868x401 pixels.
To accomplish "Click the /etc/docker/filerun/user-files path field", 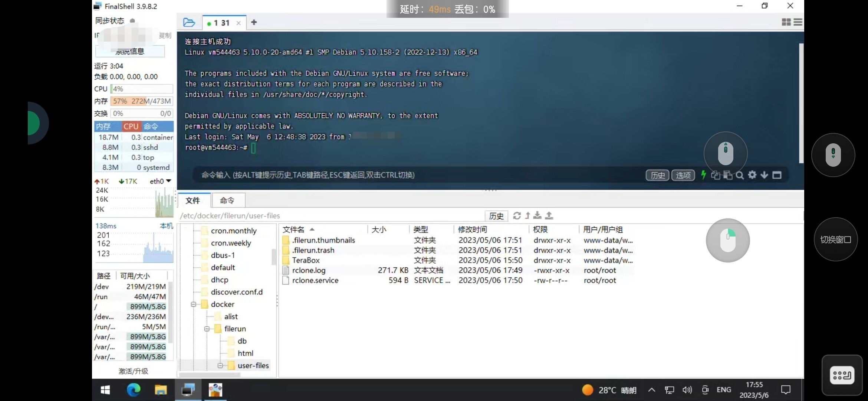I will tap(330, 216).
